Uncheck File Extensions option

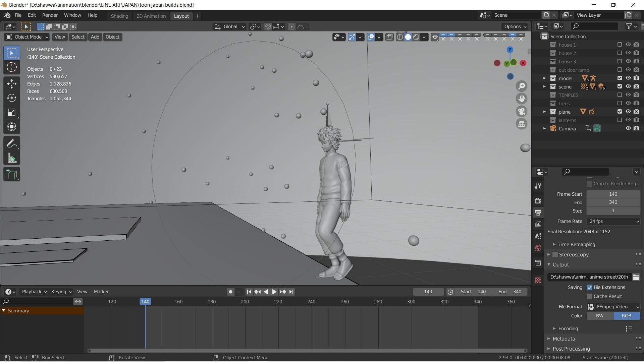[589, 287]
